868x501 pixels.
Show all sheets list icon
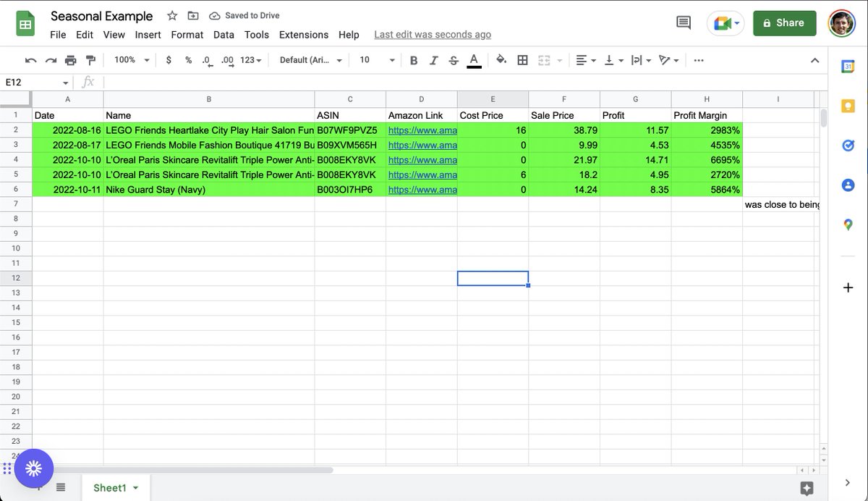tap(61, 488)
